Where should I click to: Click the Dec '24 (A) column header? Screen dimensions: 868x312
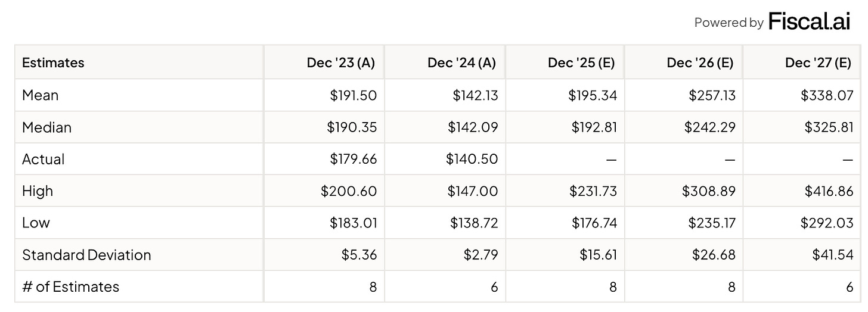tap(461, 63)
